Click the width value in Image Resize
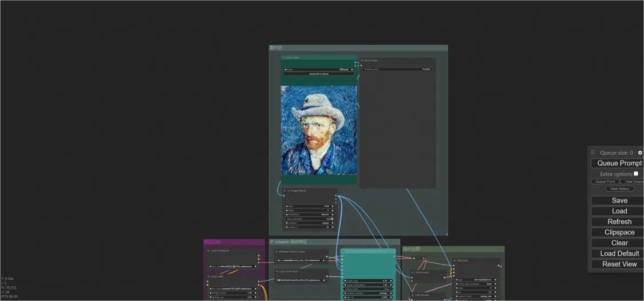 coord(326,206)
